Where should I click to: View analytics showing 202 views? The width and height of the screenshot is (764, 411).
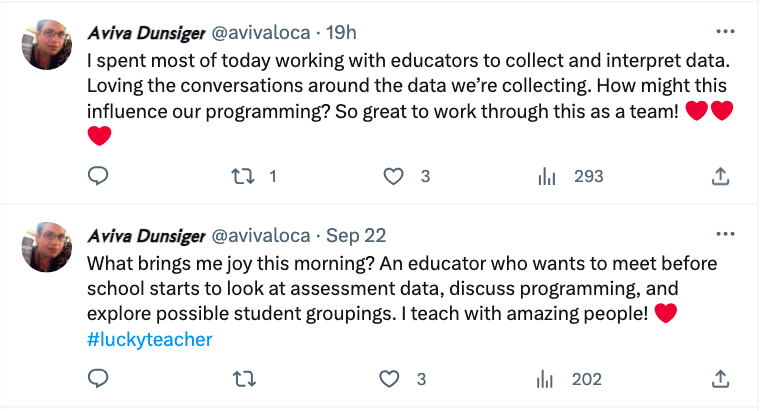pyautogui.click(x=547, y=379)
